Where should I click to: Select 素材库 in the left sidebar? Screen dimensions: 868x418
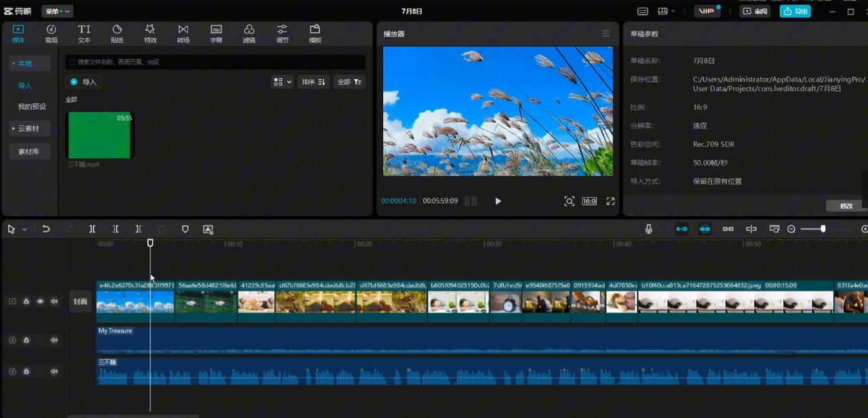28,151
